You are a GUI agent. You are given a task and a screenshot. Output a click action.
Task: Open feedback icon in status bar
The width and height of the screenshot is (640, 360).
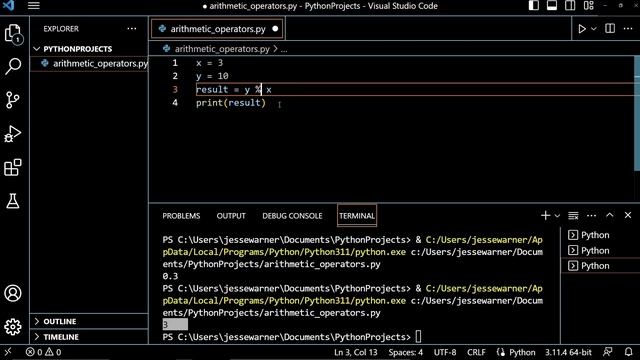pyautogui.click(x=608, y=352)
